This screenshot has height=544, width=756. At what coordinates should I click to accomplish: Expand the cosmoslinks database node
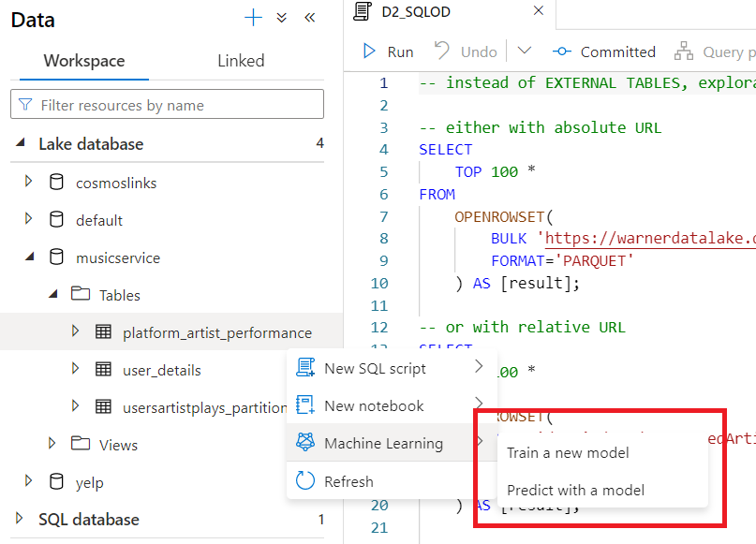coord(29,183)
